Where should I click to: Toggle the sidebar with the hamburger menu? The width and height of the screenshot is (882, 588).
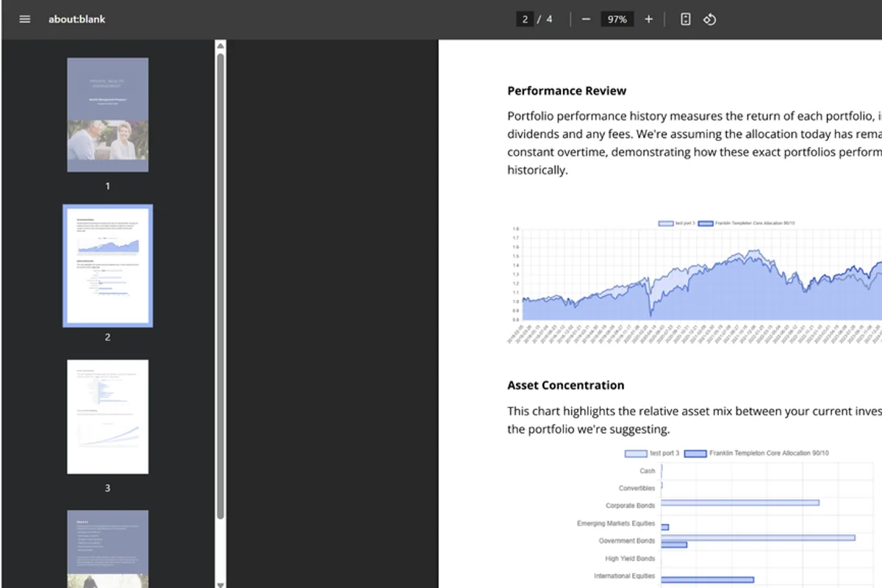click(25, 19)
